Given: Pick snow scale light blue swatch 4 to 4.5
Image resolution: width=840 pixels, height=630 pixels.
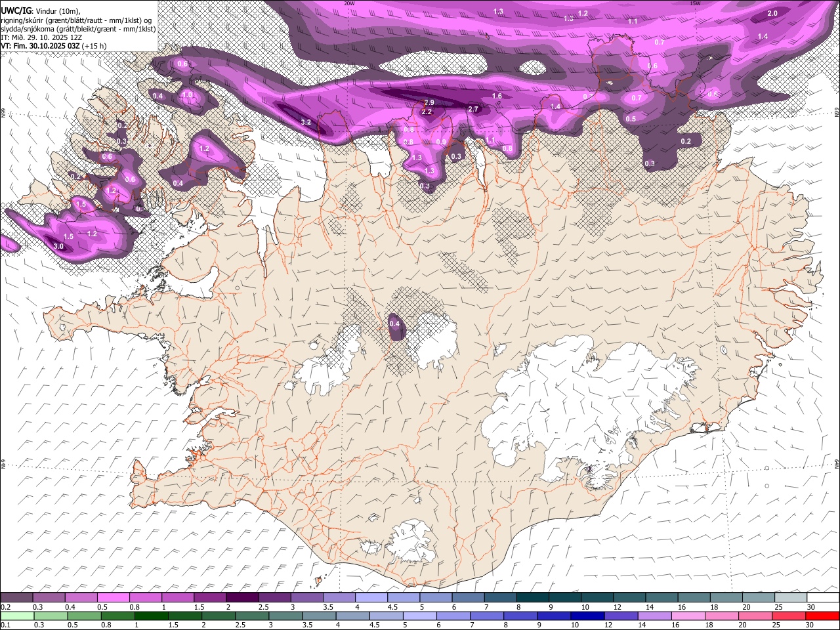Looking at the screenshot, I should 371,598.
